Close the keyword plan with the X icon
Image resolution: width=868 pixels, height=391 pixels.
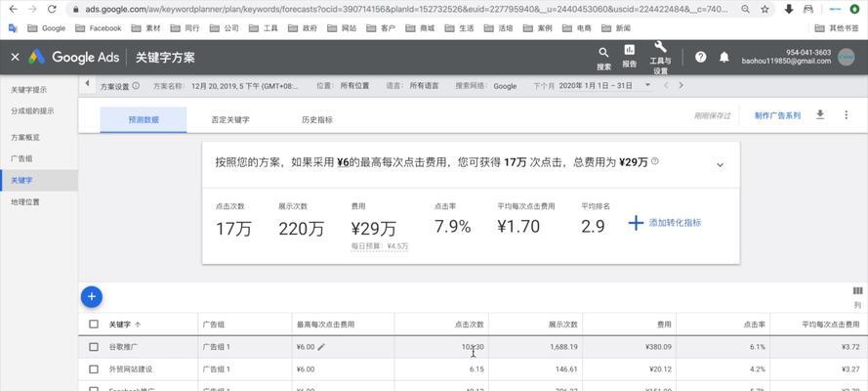pos(15,57)
